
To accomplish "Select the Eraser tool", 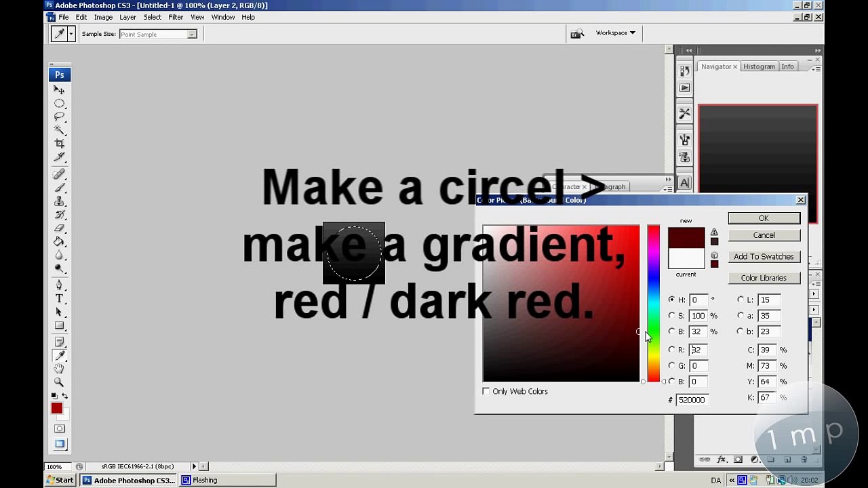I will click(60, 228).
